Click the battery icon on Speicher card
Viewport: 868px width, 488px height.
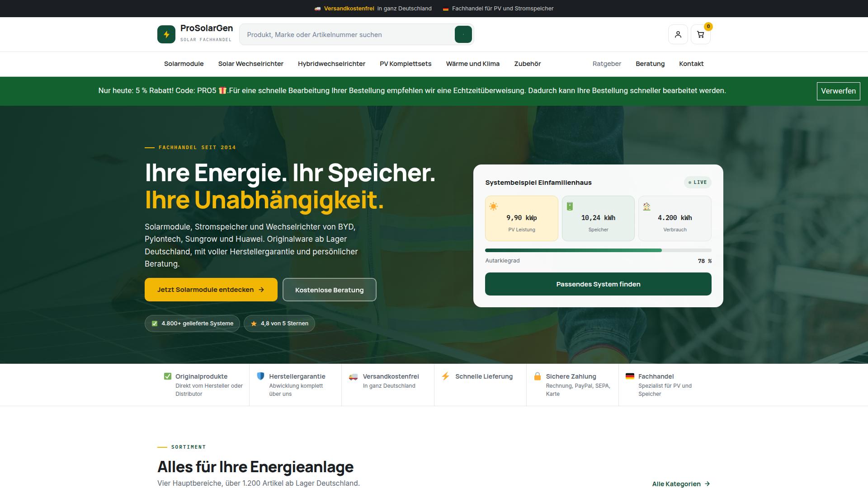570,206
